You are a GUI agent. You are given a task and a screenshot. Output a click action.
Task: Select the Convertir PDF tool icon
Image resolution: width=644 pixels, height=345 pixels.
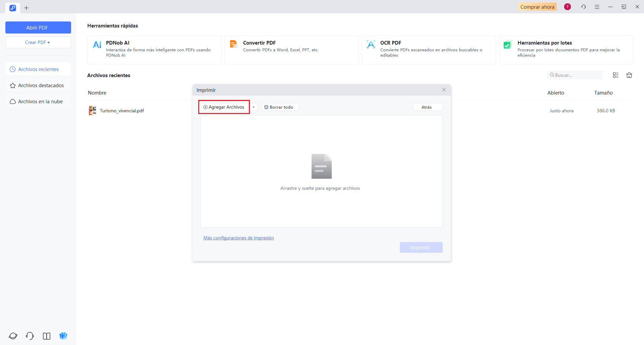[x=234, y=44]
